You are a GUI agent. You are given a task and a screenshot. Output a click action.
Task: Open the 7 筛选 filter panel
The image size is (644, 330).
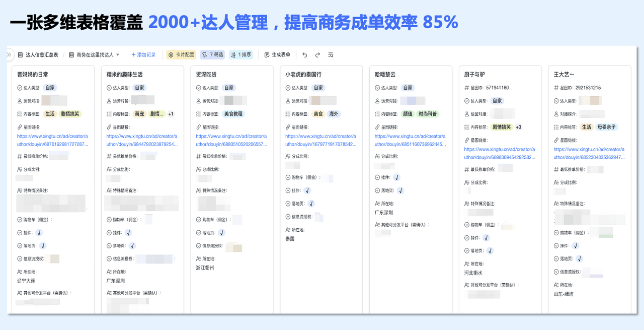[x=212, y=55]
